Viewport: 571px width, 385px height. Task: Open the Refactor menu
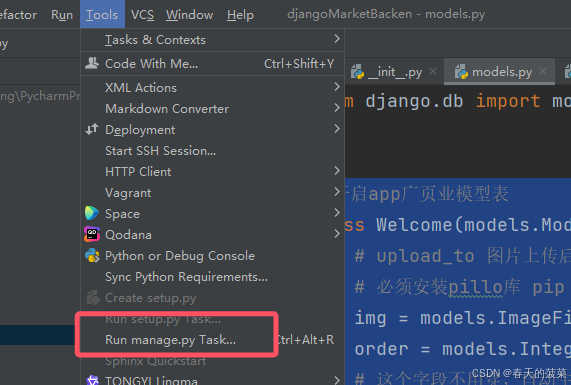pyautogui.click(x=18, y=15)
